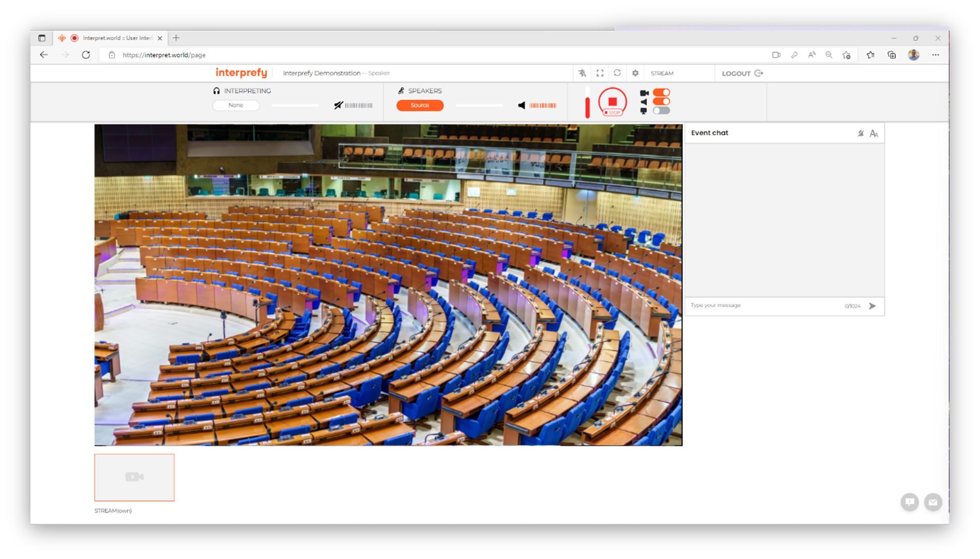Screen dimensions: 980x559
Task: Turn off the microphone audio toggle
Action: point(661,102)
